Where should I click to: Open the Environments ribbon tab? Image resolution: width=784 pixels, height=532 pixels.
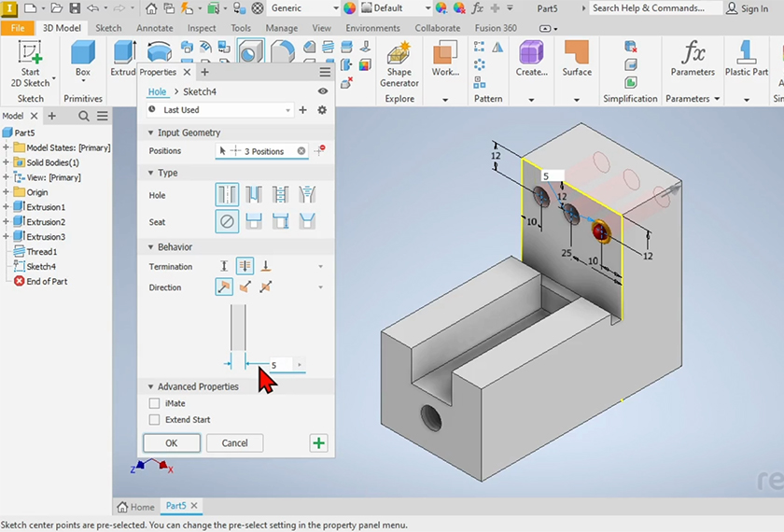[x=372, y=28]
